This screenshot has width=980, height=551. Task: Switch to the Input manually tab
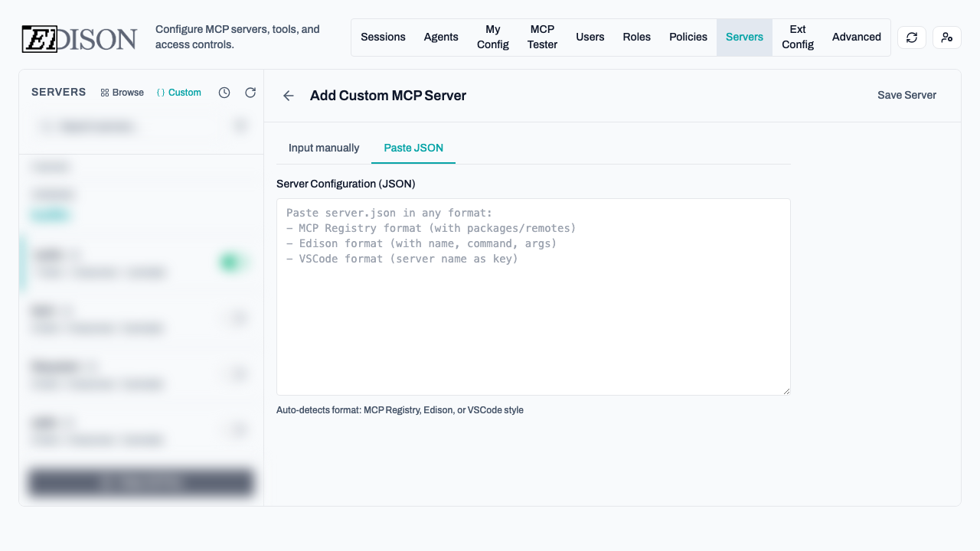pos(324,148)
